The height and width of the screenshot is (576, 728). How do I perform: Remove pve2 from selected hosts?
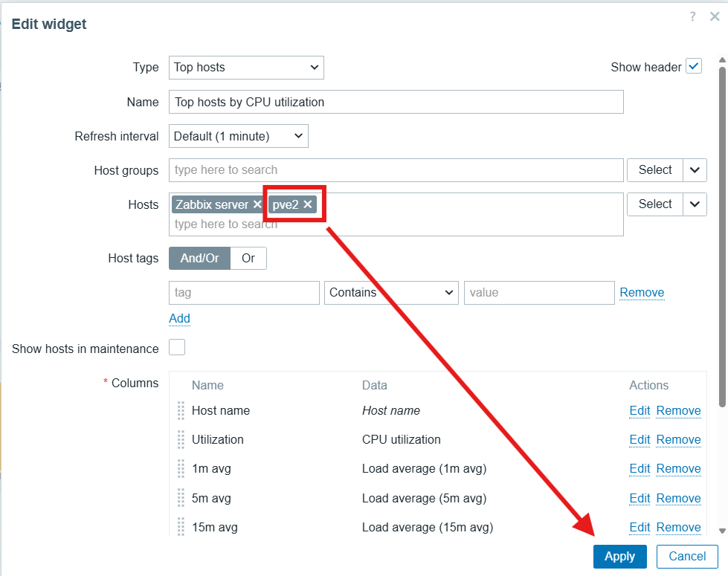click(307, 204)
